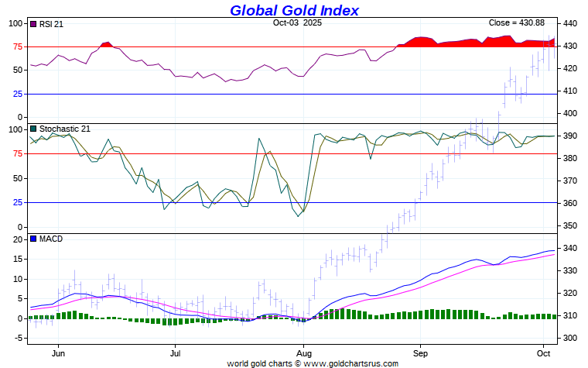Click the purple RSI 21 legend swatch

(33, 24)
